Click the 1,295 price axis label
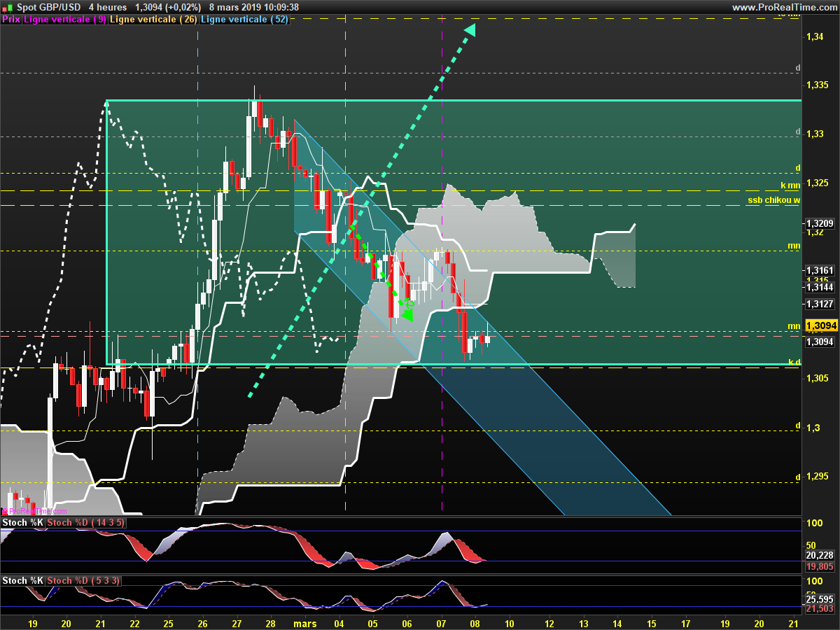This screenshot has height=630, width=840. coord(818,477)
